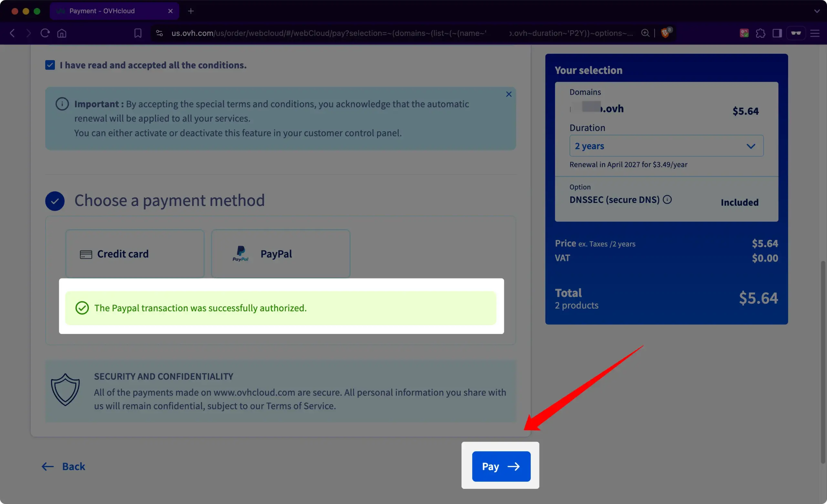Click the page vertical scrollbar

(x=822, y=362)
